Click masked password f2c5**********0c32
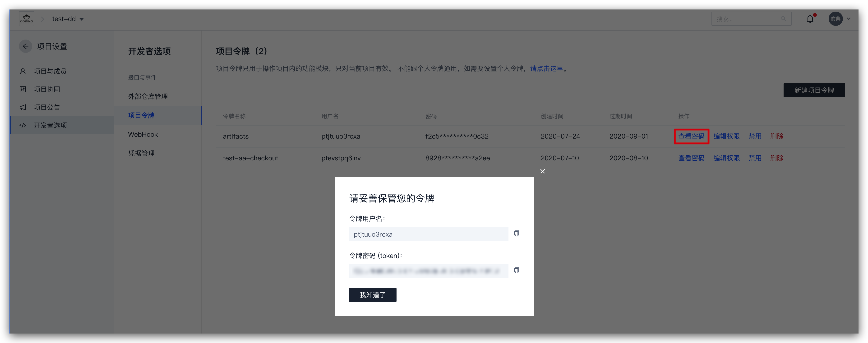 click(457, 136)
